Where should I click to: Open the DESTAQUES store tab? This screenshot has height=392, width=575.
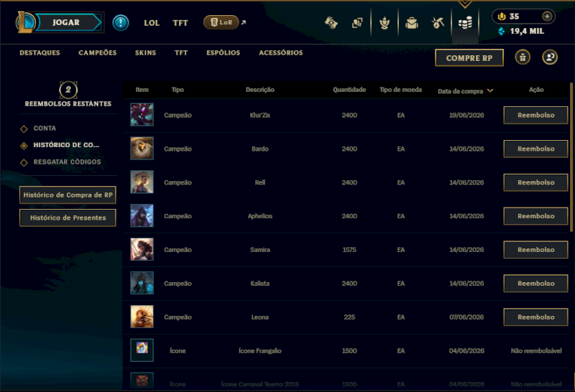pyautogui.click(x=40, y=52)
